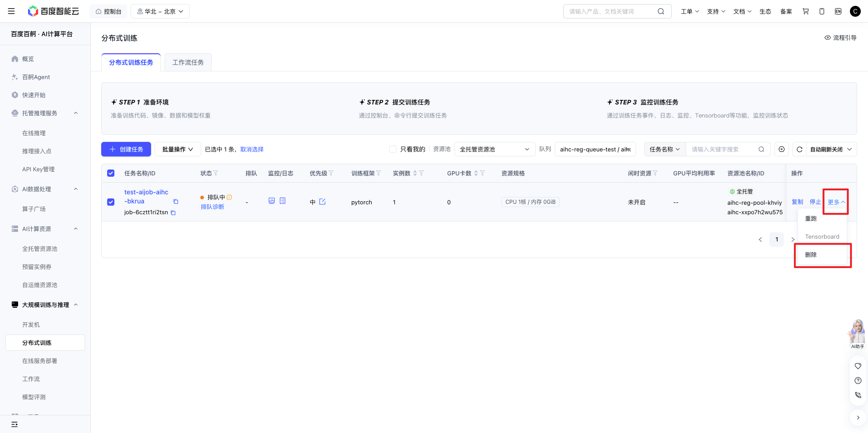The height and width of the screenshot is (433, 868).
Task: Collapse the 托管推理服务 sidebar group
Action: tap(76, 113)
